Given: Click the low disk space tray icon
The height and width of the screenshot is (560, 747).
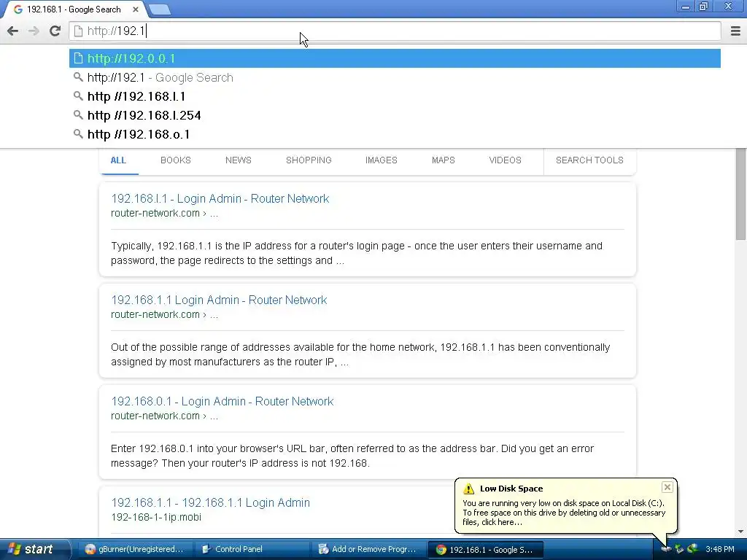Looking at the screenshot, I should (x=666, y=549).
